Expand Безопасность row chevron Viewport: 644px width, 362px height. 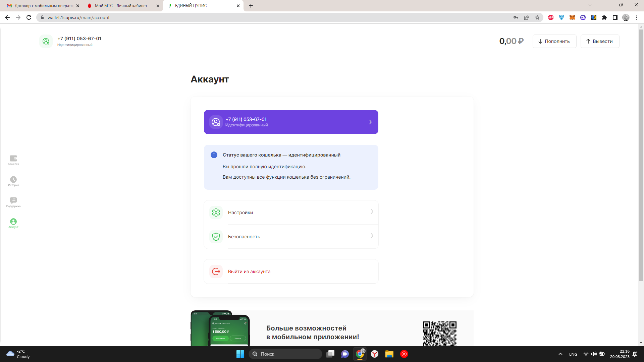(x=372, y=236)
